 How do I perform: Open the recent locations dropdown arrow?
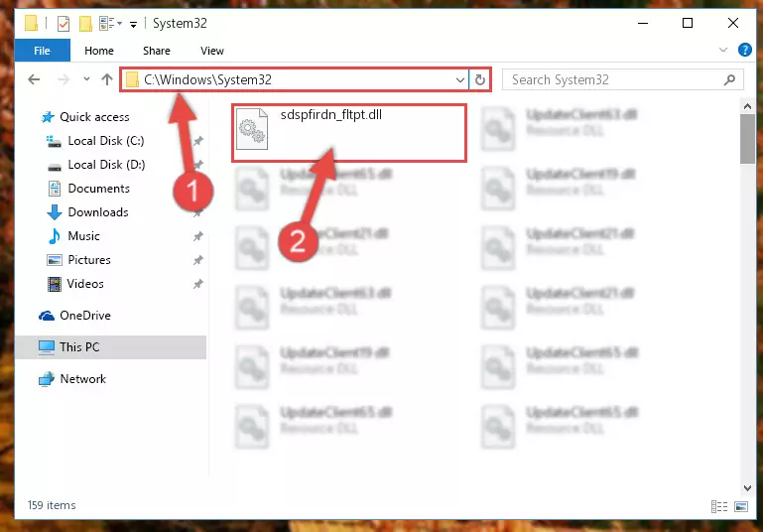(x=86, y=78)
